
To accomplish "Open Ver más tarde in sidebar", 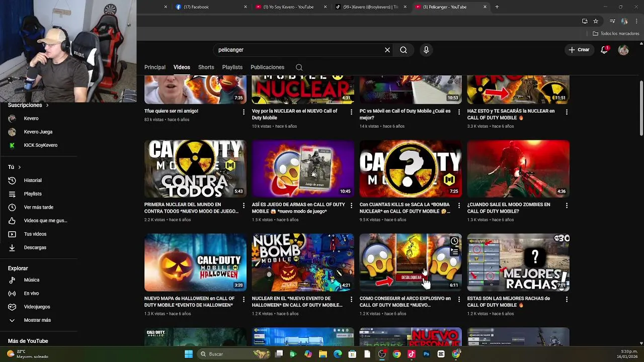I will point(39,207).
